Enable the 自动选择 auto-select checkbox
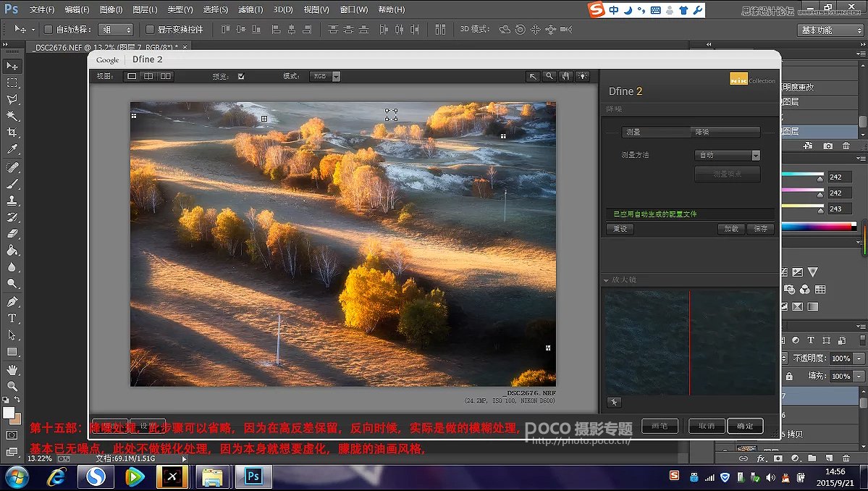 pyautogui.click(x=49, y=30)
